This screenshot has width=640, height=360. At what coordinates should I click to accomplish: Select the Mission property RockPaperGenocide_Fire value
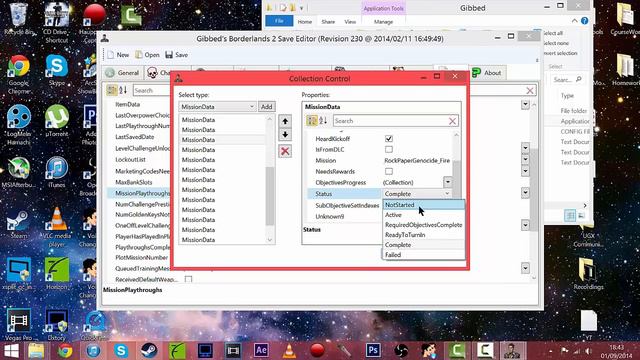tap(417, 160)
